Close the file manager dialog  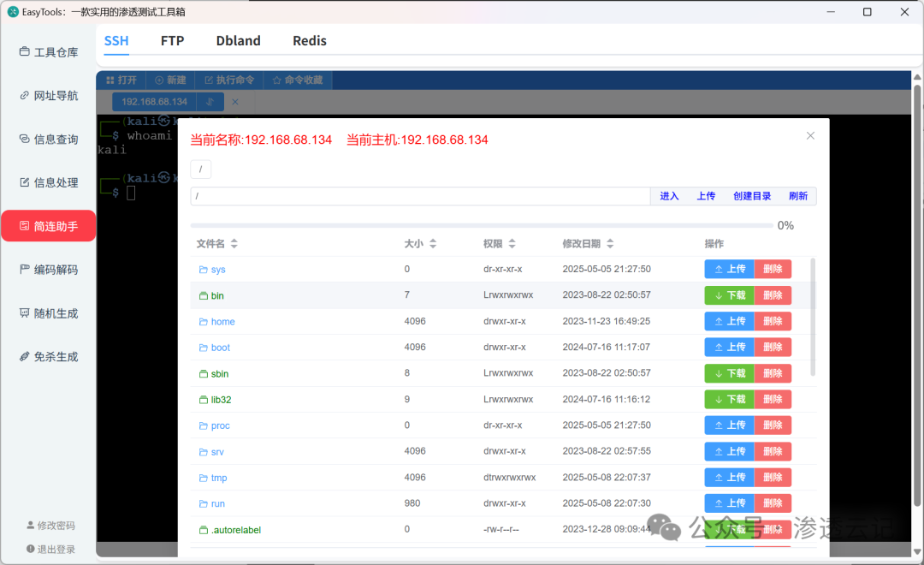click(x=810, y=135)
